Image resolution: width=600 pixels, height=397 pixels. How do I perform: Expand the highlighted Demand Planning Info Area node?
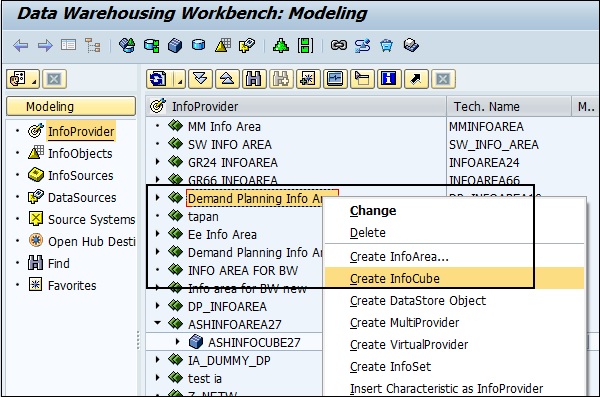point(157,198)
